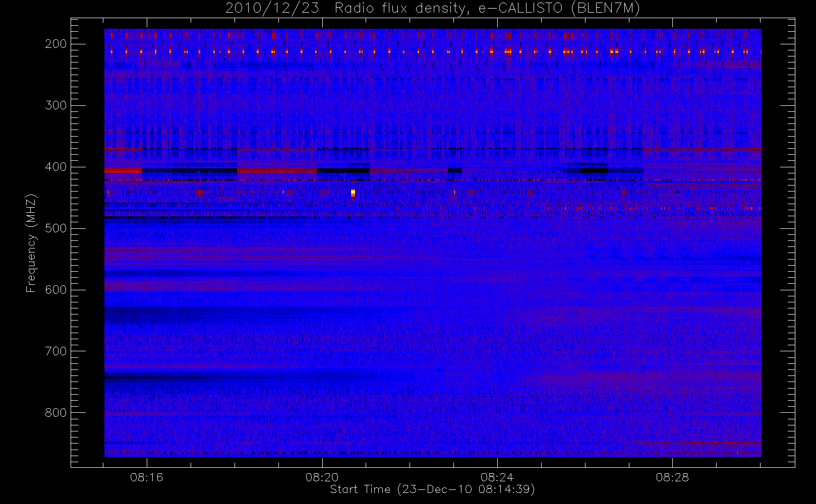This screenshot has height=504, width=816.
Task: Click the '700' frequency tick label
Action: click(x=56, y=351)
